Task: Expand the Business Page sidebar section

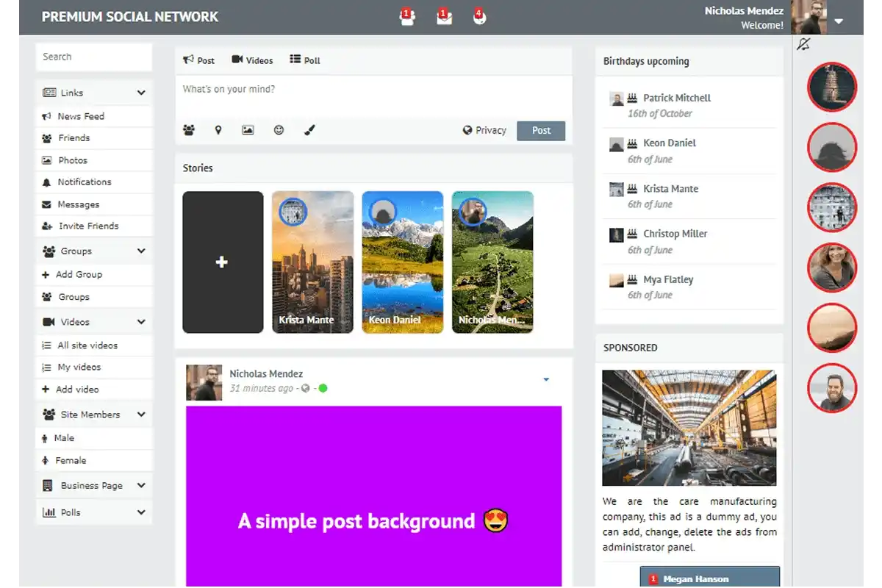Action: (141, 486)
